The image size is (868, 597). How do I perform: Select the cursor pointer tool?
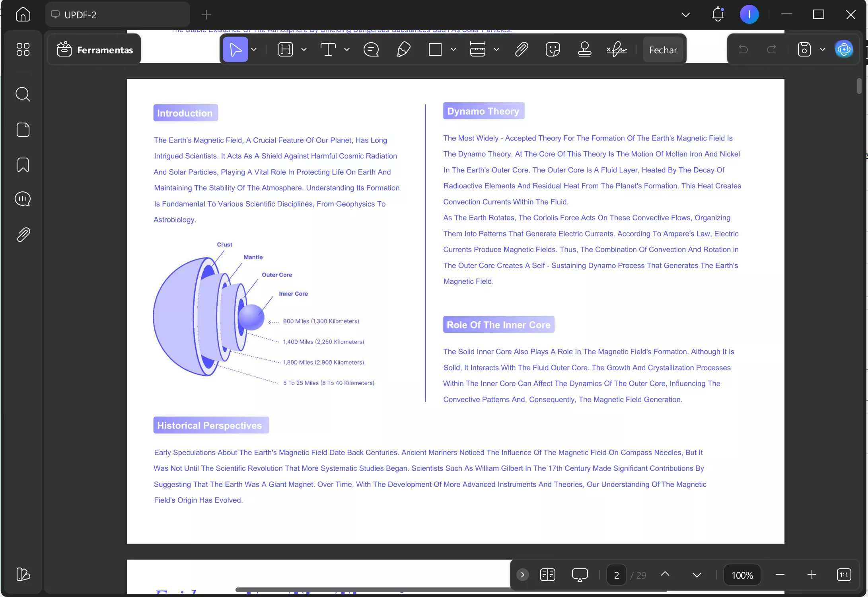click(235, 50)
